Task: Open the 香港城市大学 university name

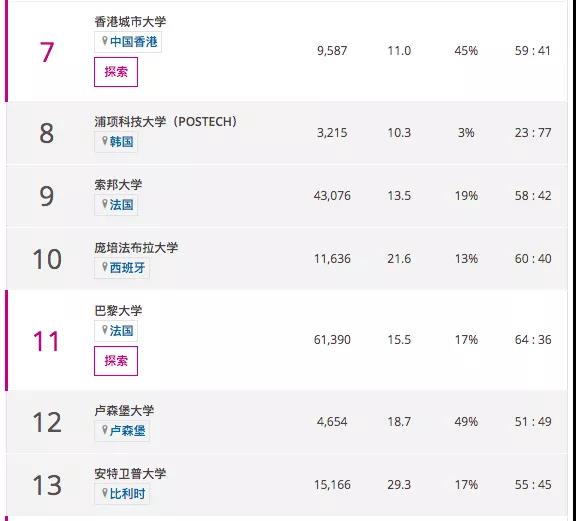Action: pyautogui.click(x=130, y=22)
